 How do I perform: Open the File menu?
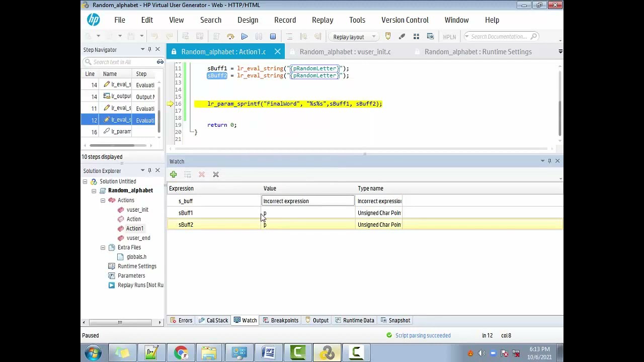[120, 20]
